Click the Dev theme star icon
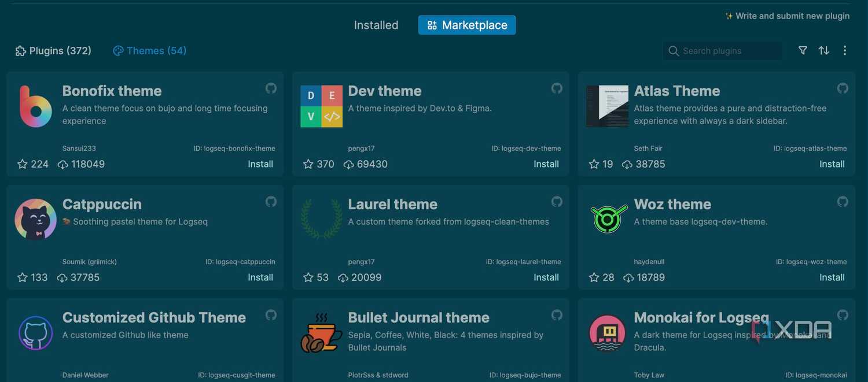Screen dimensions: 868x382 tap(308, 164)
